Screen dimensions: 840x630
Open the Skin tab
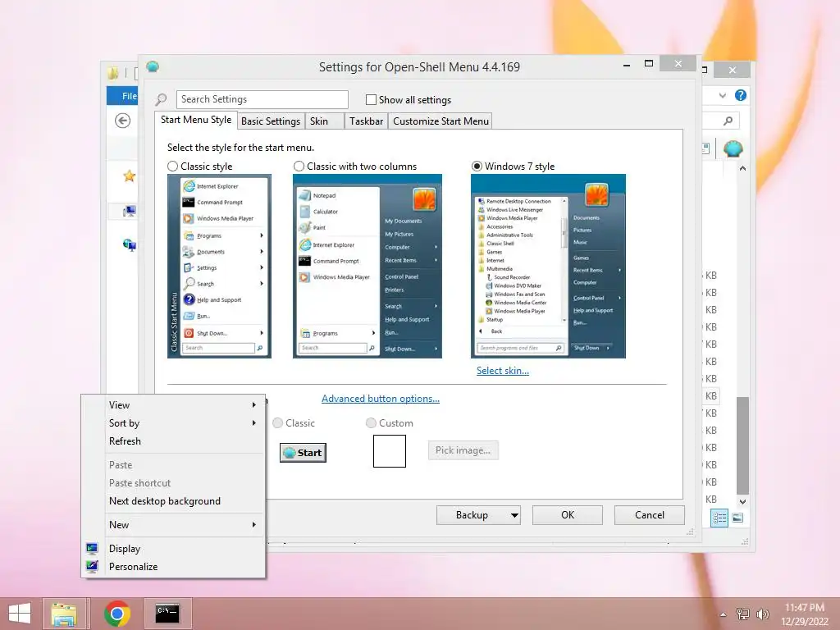click(324, 121)
